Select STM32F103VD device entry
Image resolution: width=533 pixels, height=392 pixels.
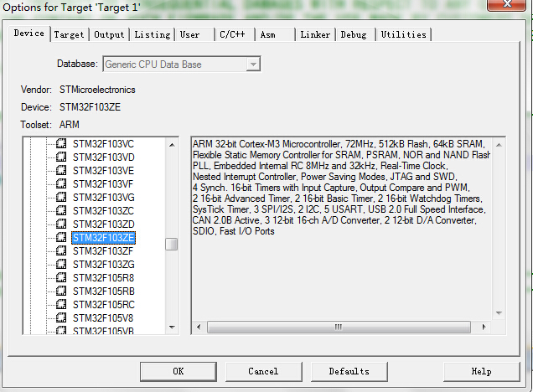click(x=103, y=157)
